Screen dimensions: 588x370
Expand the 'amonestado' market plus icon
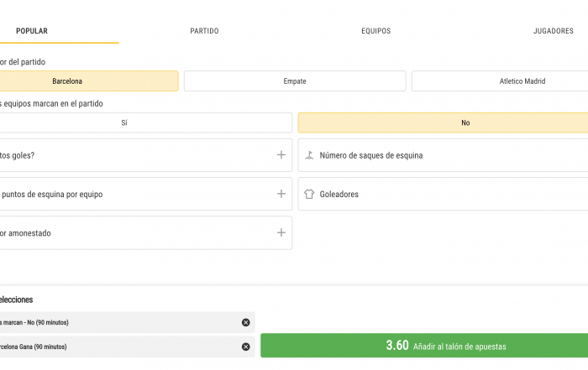tap(281, 232)
